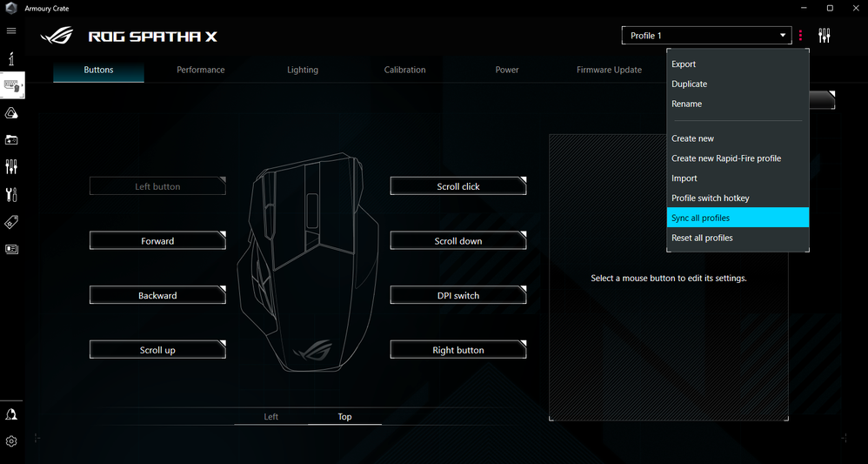Switch to the Performance tab
Screen dimensions: 868x464
200,70
